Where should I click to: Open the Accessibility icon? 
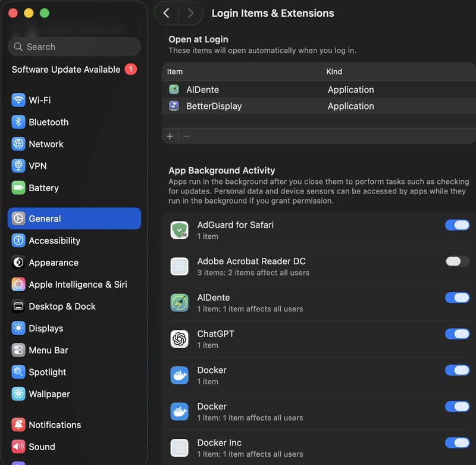point(18,241)
